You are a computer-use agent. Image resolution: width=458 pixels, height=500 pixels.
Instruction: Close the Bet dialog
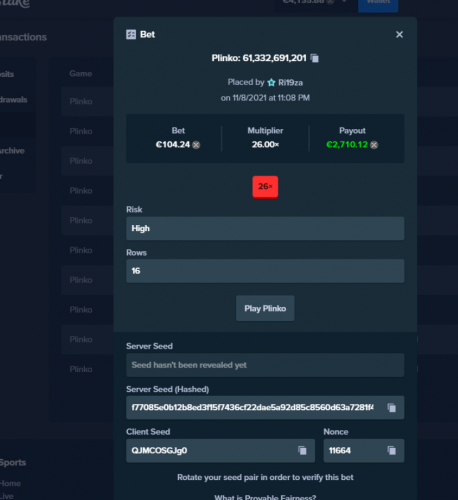tap(399, 34)
